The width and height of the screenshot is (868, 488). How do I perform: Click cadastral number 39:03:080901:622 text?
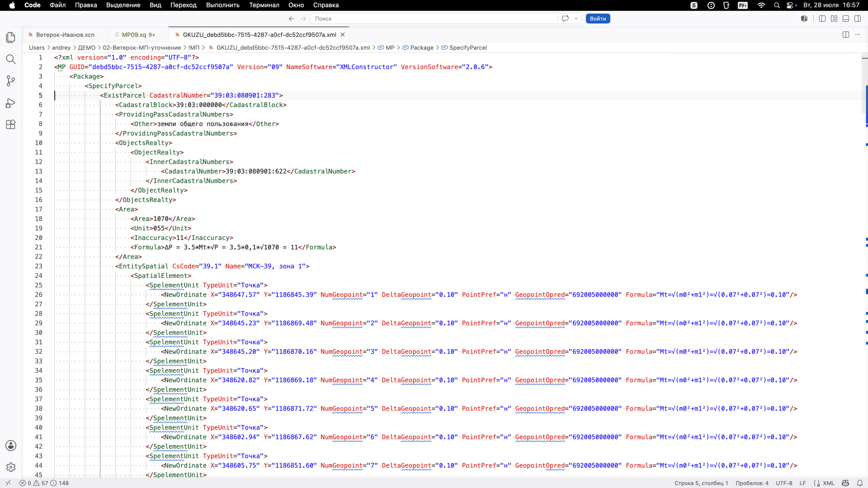[x=256, y=171]
